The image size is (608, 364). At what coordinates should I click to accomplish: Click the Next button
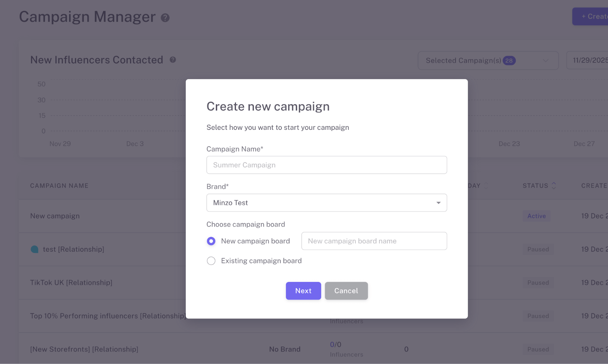tap(303, 291)
